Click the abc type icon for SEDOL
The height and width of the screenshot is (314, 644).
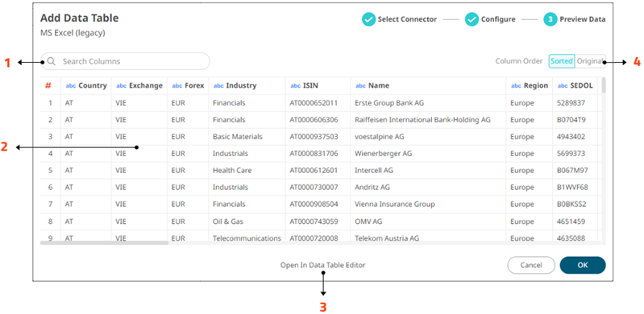563,86
